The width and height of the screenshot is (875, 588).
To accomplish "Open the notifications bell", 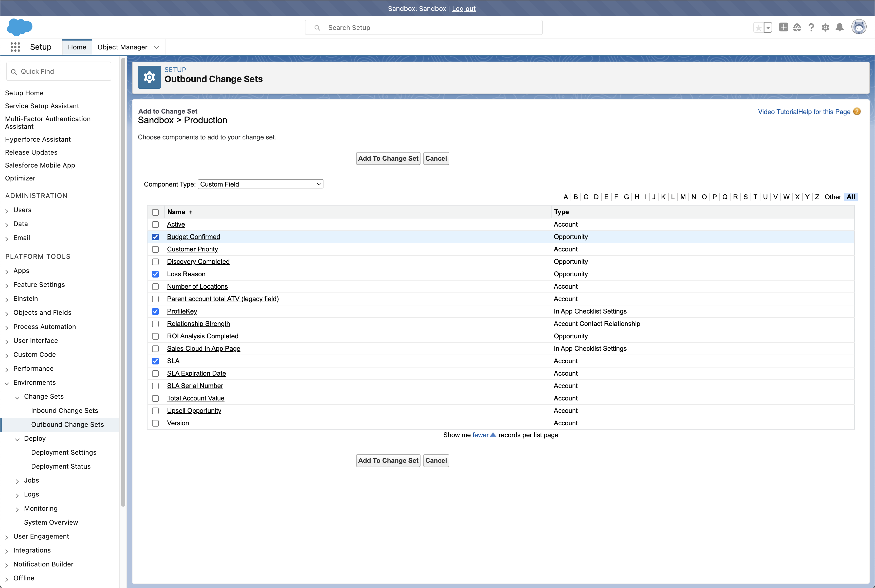I will [x=840, y=27].
